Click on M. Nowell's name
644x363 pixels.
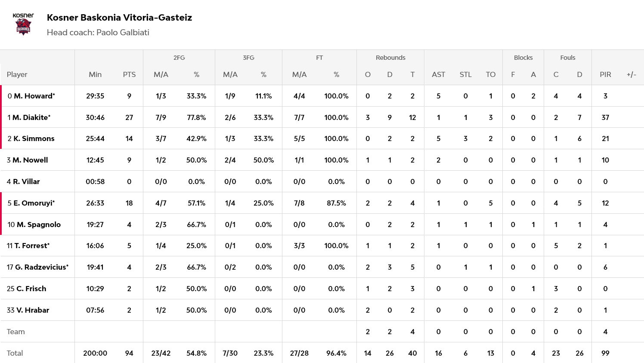pyautogui.click(x=30, y=160)
